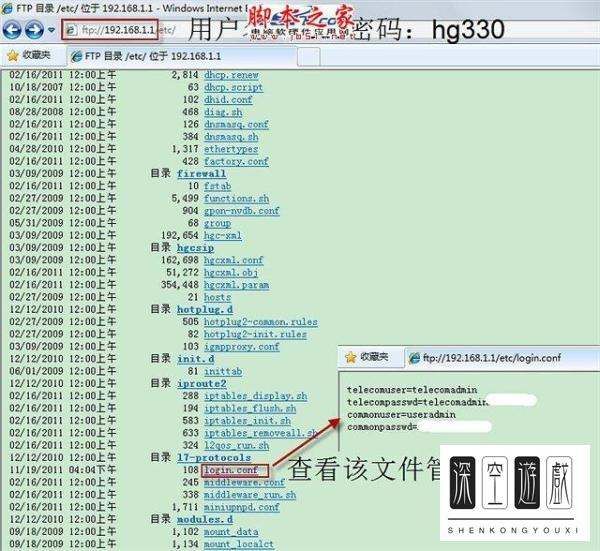The width and height of the screenshot is (600, 551).
Task: Open the dhid.conf file link
Action: coord(228,99)
